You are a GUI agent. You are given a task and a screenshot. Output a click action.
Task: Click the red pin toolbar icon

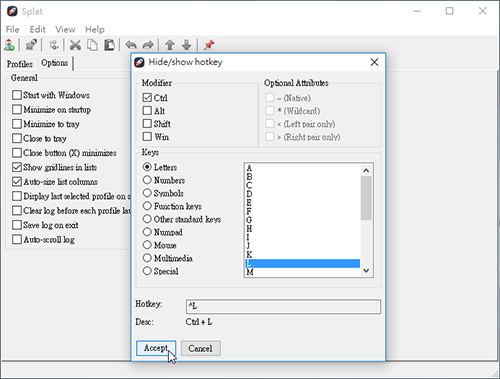[209, 45]
